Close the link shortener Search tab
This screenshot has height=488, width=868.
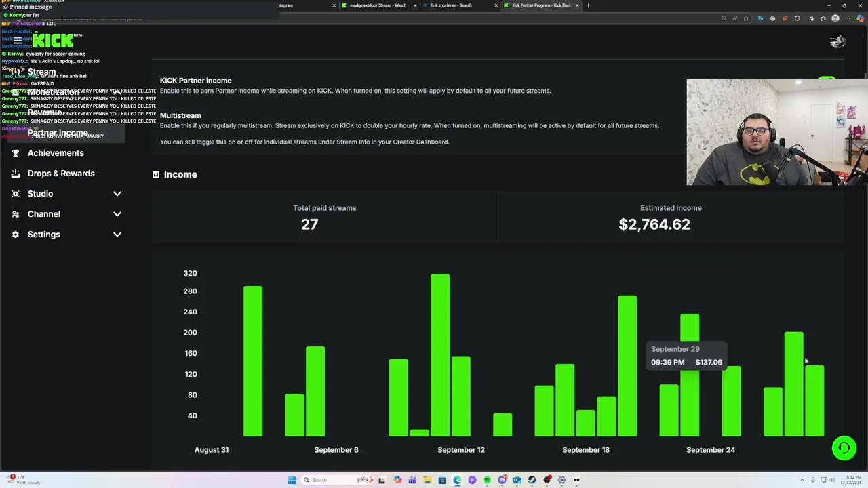pyautogui.click(x=496, y=5)
